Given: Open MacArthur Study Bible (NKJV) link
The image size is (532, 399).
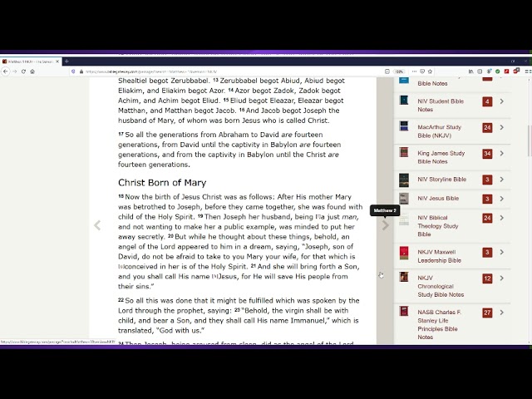Looking at the screenshot, I should (x=440, y=131).
